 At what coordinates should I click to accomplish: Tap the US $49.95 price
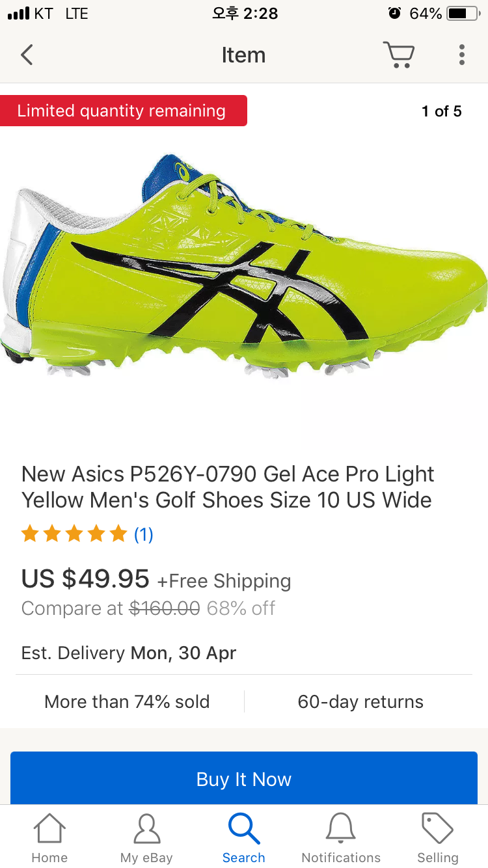click(85, 578)
